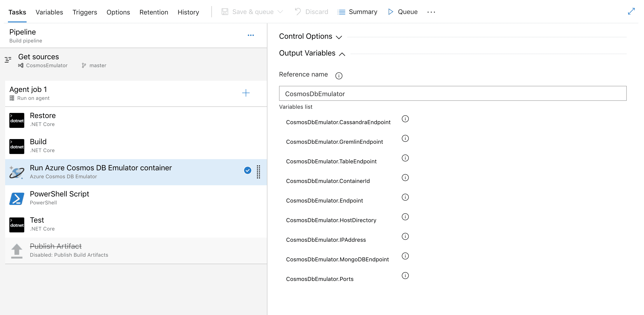Screen dimensions: 644x315
Task: Open the Triggers tab
Action: [85, 12]
